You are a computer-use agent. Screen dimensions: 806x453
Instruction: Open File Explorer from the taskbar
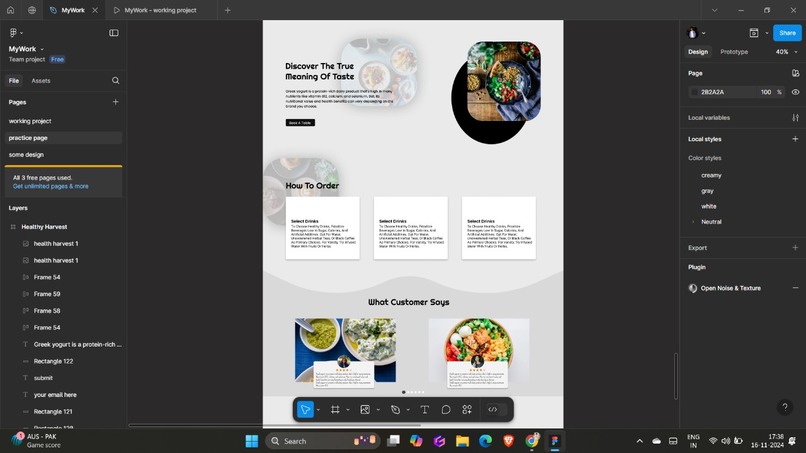click(462, 441)
